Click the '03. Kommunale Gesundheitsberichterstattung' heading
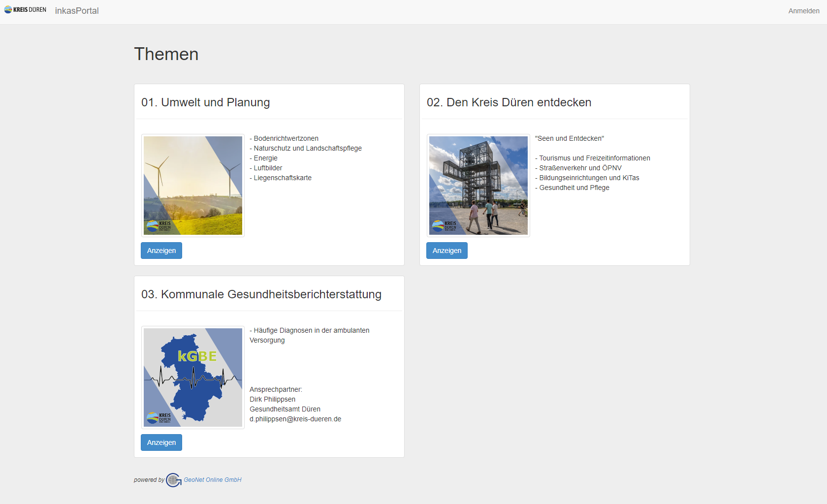827x504 pixels. coord(261,294)
